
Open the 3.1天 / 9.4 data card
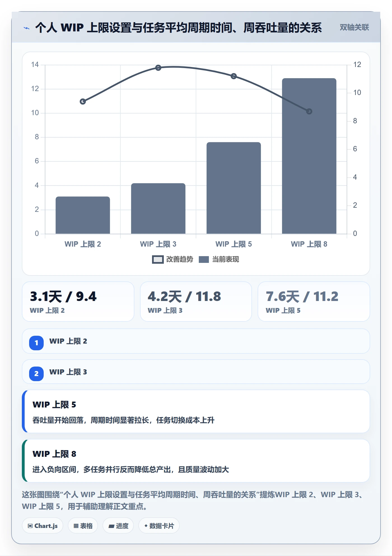pos(78,302)
